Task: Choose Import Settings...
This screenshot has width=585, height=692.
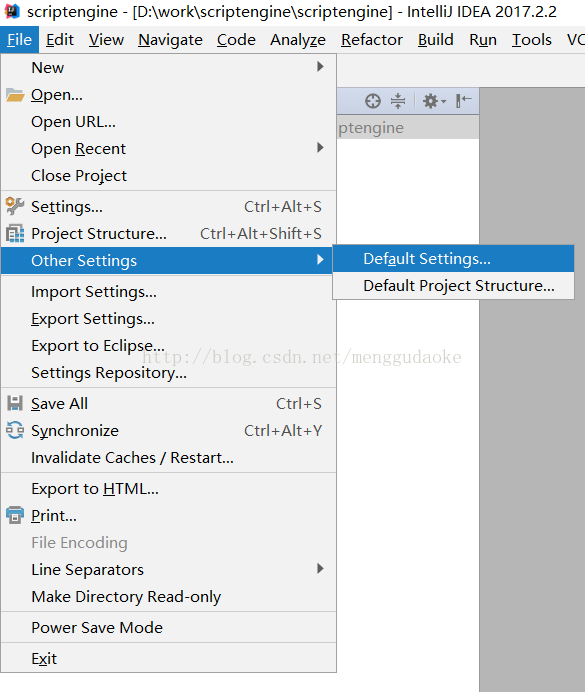Action: pos(169,292)
